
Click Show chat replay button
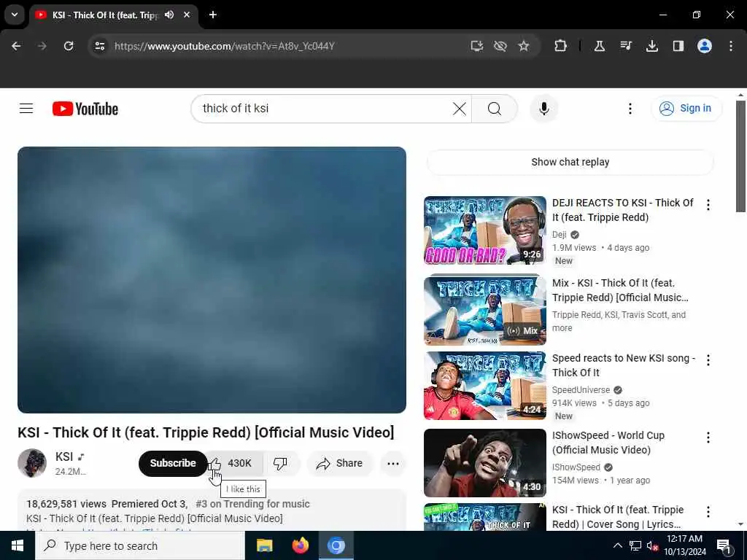tap(570, 162)
